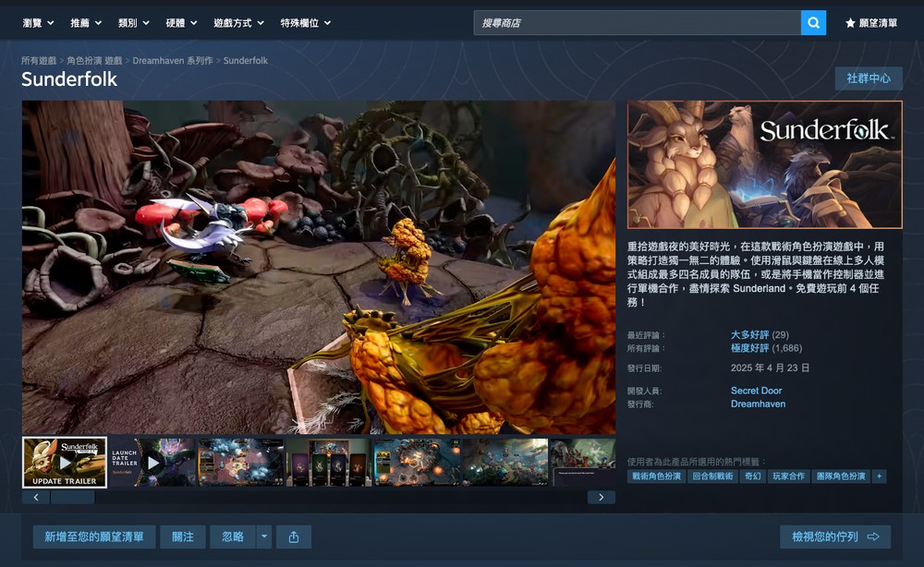Expand the 瀏覽 menu
The width and height of the screenshot is (924, 567).
(38, 23)
